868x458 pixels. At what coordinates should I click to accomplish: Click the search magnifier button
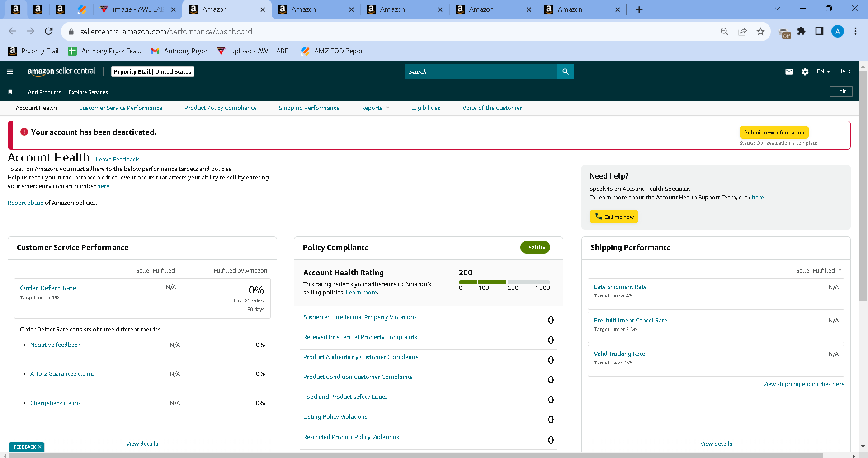coord(566,71)
